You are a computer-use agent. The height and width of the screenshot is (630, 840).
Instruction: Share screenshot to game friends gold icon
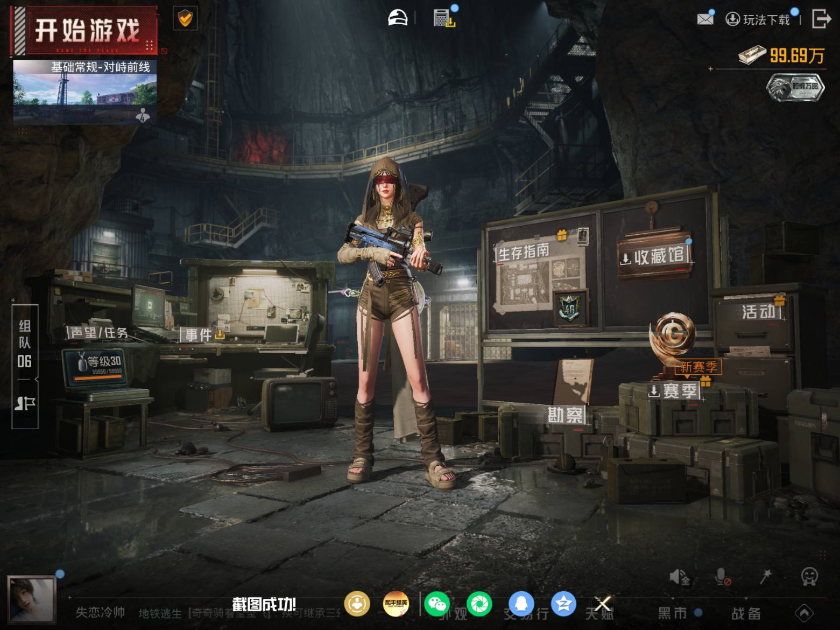[x=357, y=604]
